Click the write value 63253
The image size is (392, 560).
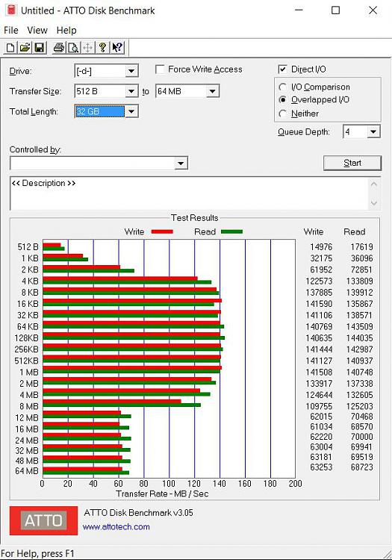[x=321, y=467]
